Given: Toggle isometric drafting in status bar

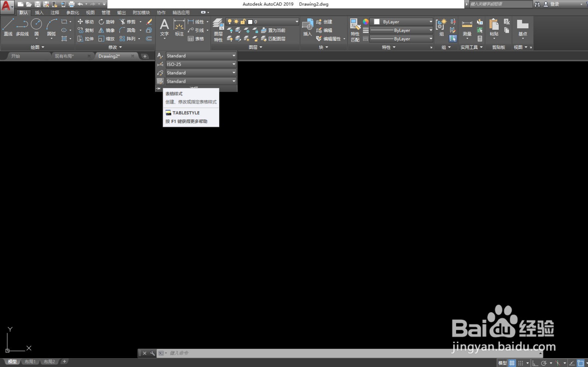Looking at the screenshot, I should 558,363.
